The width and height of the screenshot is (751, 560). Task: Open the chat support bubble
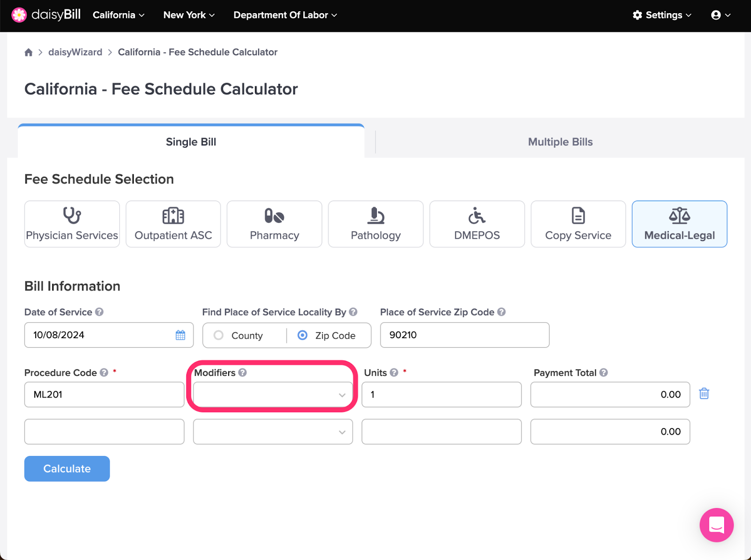tap(716, 525)
